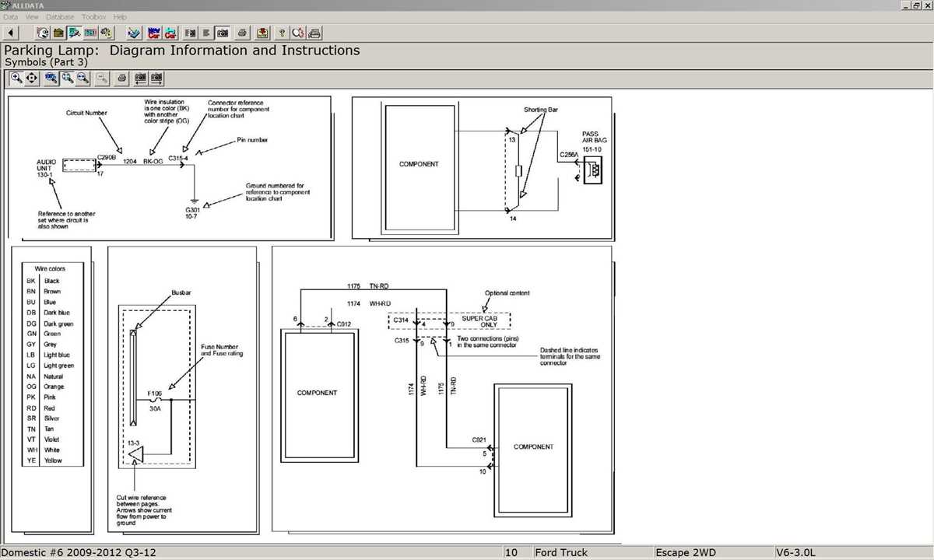Open the Help menu
This screenshot has height=560, width=934.
pos(120,16)
